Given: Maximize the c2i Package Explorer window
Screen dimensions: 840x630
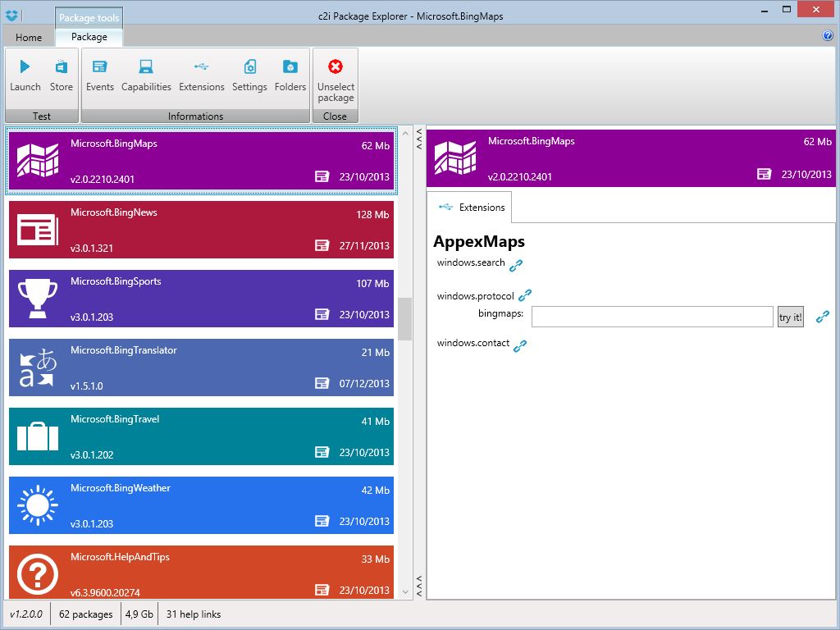Looking at the screenshot, I should 787,9.
